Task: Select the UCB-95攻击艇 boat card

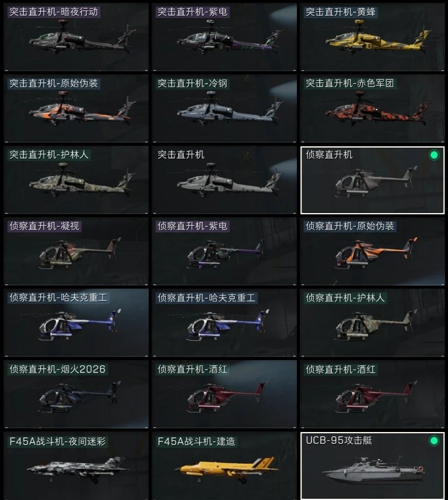Action: pos(372,466)
